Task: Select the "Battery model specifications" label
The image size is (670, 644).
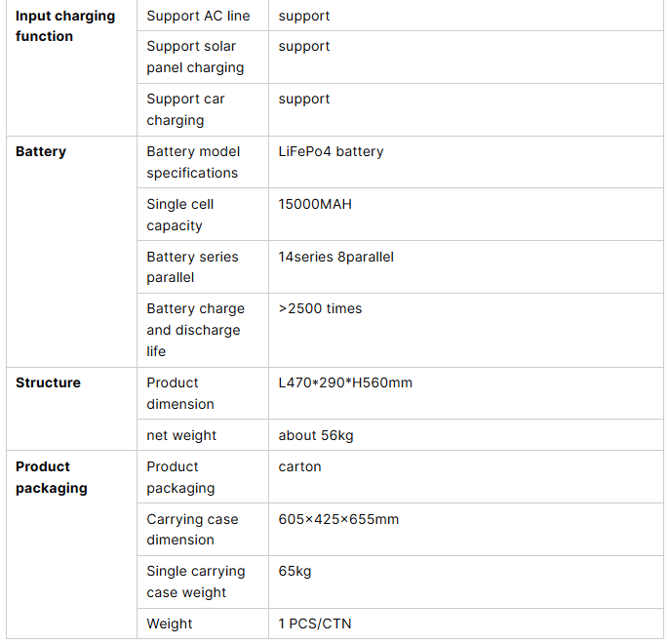Action: point(193,162)
